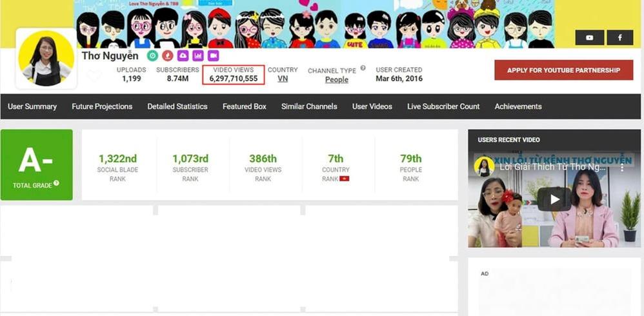The image size is (644, 316).
Task: Click the Channel Type help question mark
Action: coord(363,68)
